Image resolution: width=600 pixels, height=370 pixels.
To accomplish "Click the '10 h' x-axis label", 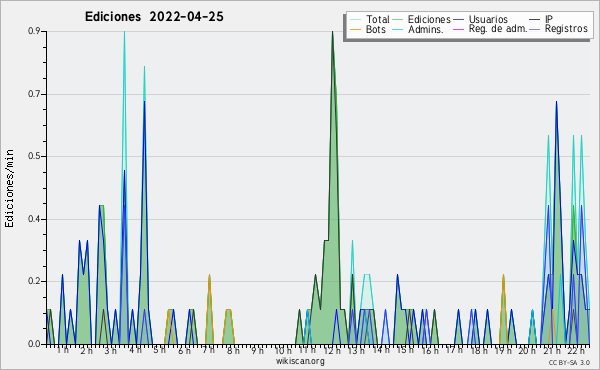I will (283, 350).
